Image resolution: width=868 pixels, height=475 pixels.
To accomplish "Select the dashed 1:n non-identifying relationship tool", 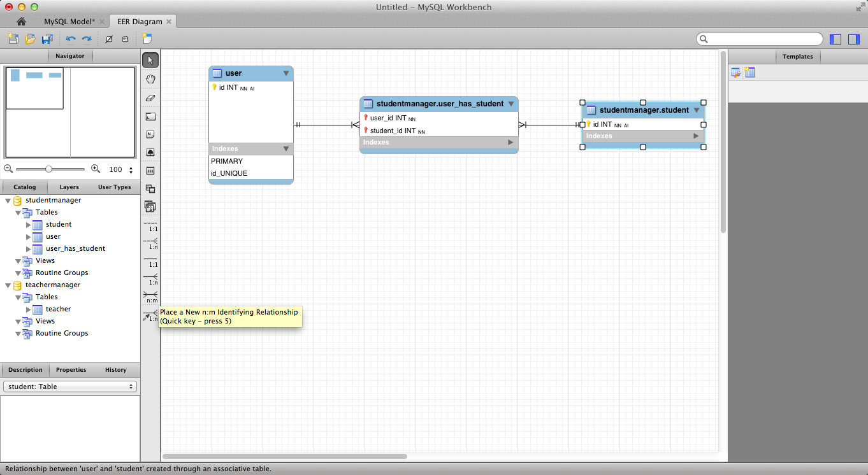I will pos(150,244).
